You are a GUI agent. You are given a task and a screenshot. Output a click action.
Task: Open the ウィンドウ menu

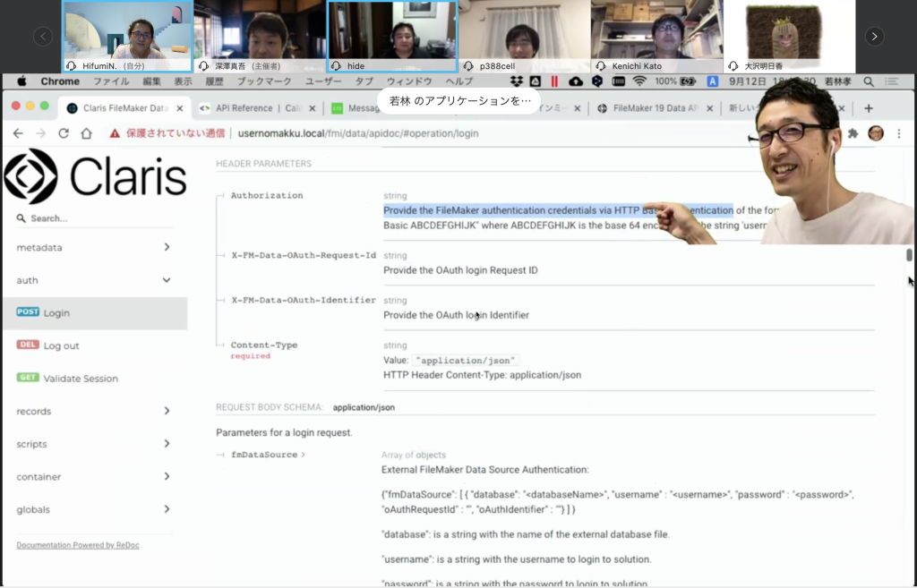click(x=409, y=81)
